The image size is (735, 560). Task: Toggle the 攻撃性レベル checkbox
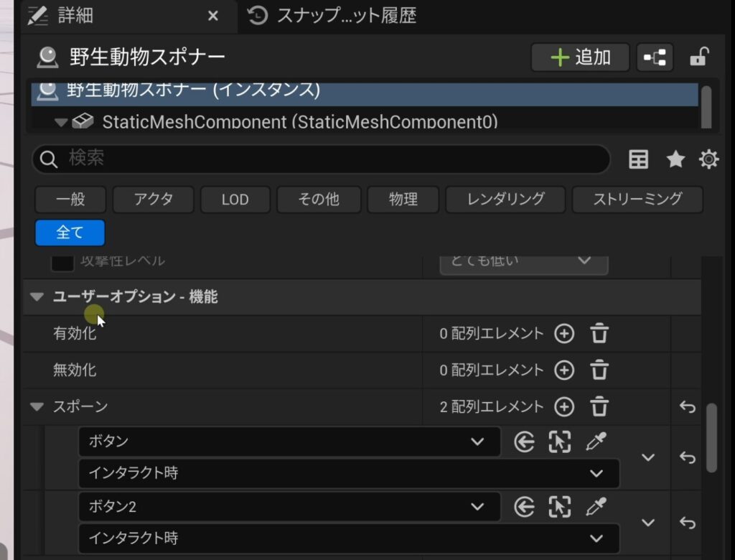pos(63,261)
